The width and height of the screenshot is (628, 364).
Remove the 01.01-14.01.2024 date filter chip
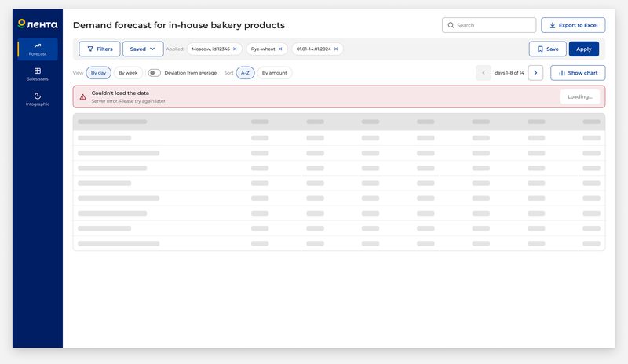tap(336, 49)
